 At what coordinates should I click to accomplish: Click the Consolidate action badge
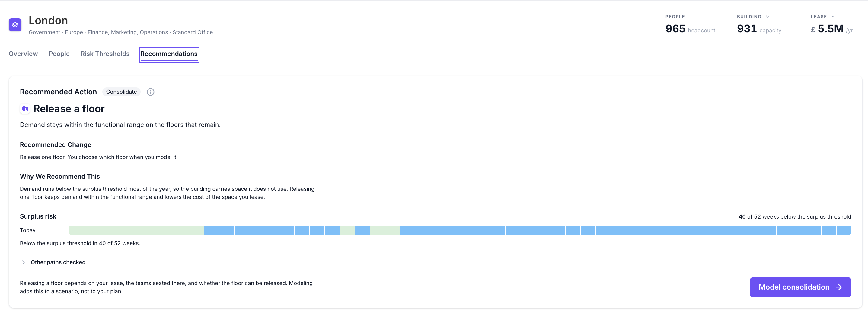(121, 92)
